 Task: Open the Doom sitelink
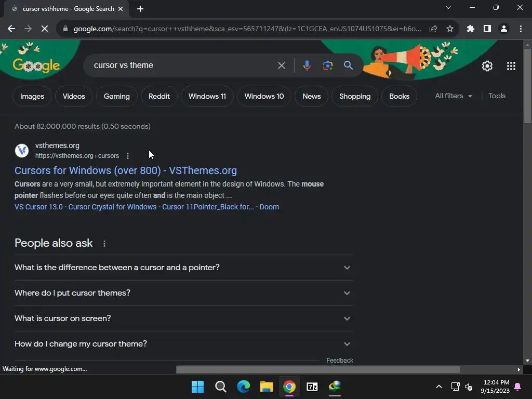pyautogui.click(x=269, y=207)
